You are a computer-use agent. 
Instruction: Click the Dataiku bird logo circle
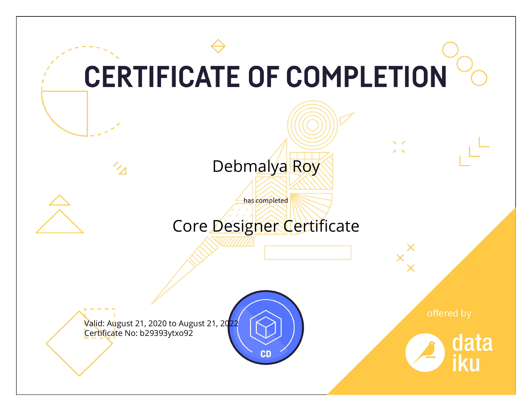425,352
